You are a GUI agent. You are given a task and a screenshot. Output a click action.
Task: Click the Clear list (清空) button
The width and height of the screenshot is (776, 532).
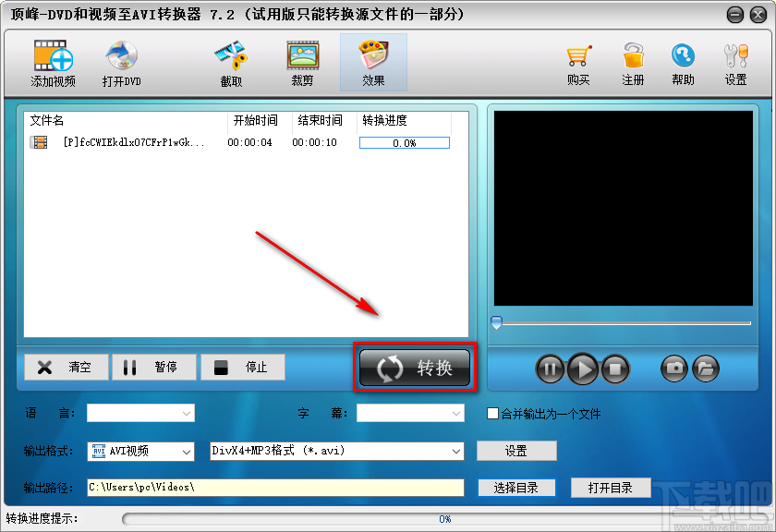pos(66,368)
